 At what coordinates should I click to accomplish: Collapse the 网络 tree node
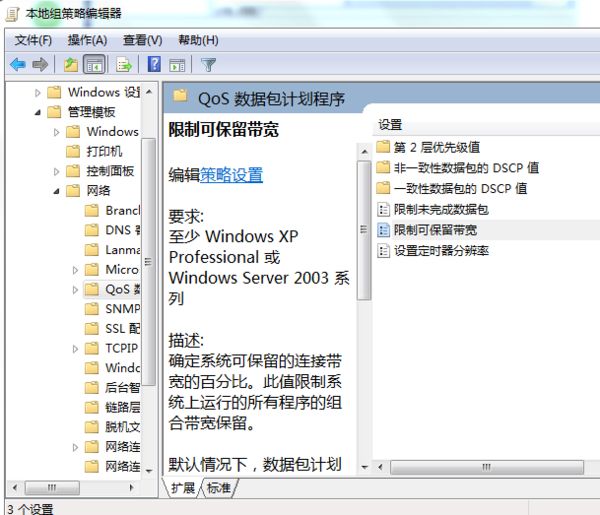(x=56, y=191)
